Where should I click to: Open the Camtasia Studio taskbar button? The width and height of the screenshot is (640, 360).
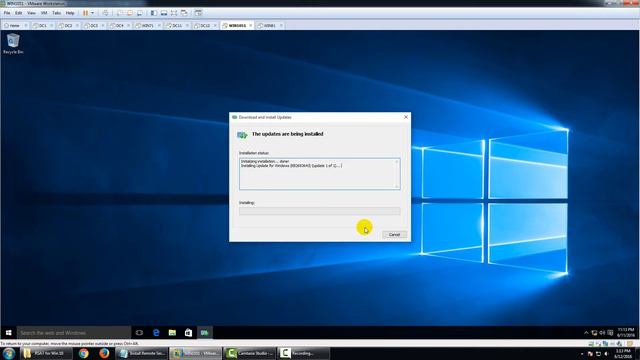pos(250,353)
